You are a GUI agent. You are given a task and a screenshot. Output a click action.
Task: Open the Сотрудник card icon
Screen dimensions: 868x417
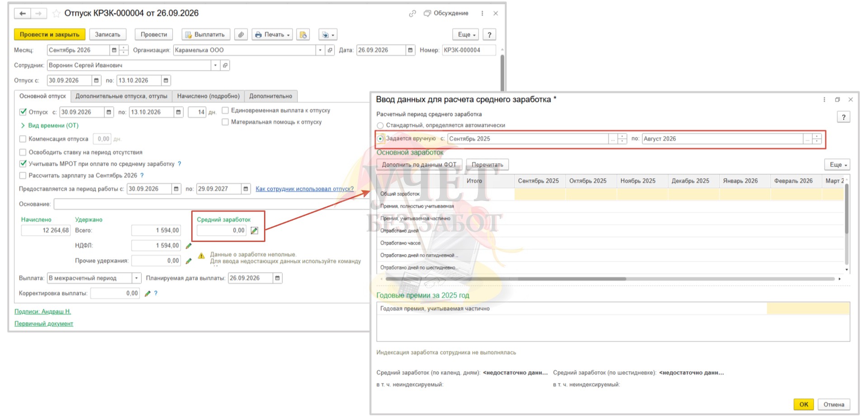(x=225, y=65)
